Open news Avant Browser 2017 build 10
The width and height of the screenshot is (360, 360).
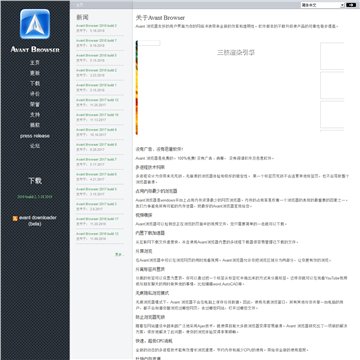(97, 115)
